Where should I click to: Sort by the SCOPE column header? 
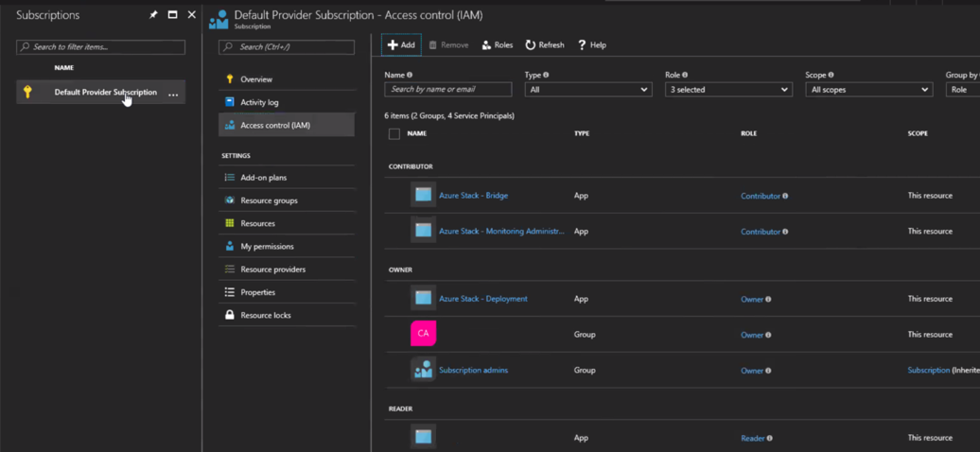pyautogui.click(x=918, y=133)
